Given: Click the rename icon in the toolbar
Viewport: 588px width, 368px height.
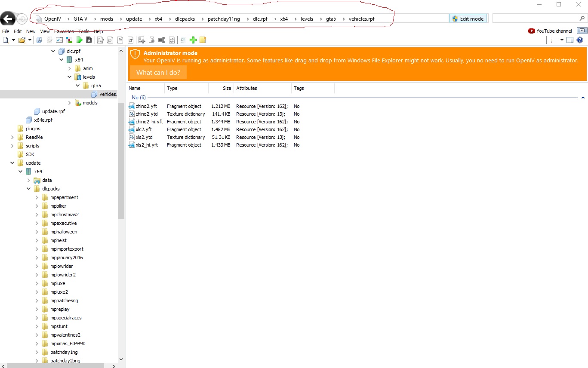Looking at the screenshot, I should point(162,40).
